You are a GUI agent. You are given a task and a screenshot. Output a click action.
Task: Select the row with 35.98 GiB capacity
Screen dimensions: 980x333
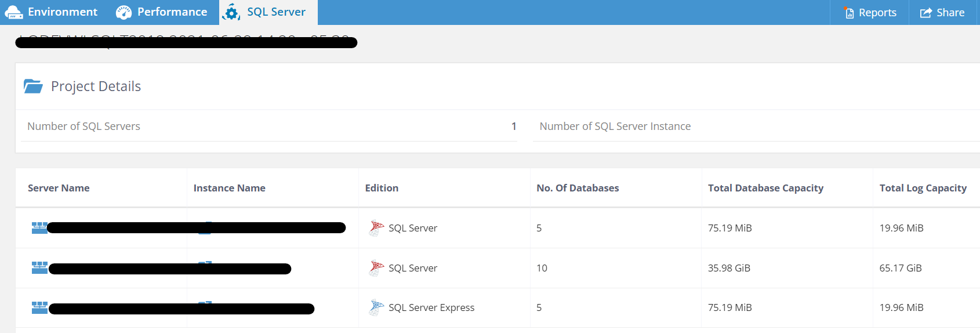coord(729,268)
